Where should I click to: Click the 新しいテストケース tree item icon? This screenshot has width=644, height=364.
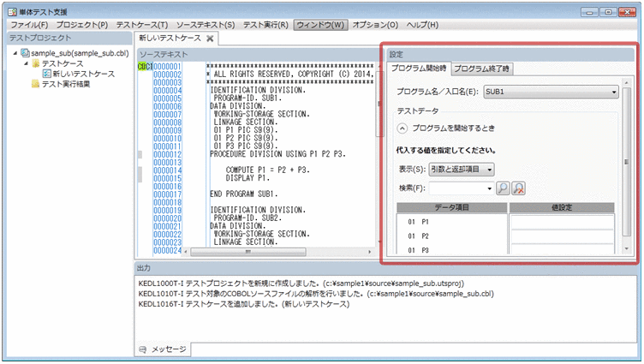point(47,74)
